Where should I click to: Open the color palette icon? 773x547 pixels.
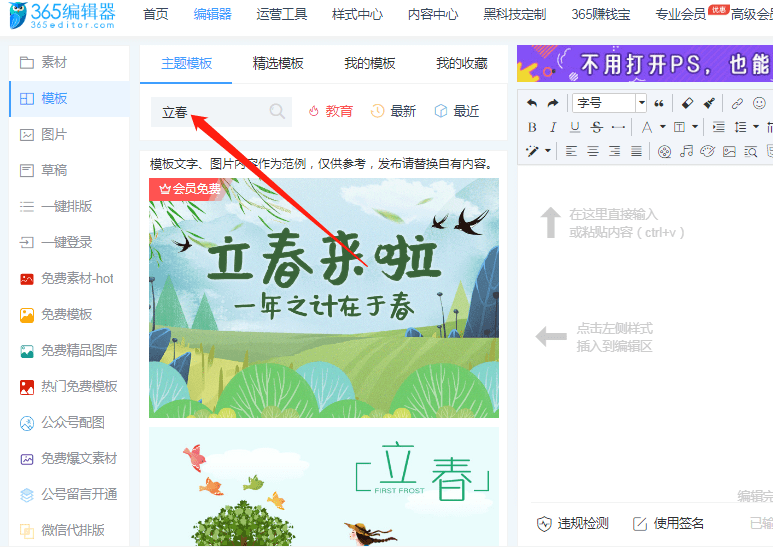click(707, 151)
